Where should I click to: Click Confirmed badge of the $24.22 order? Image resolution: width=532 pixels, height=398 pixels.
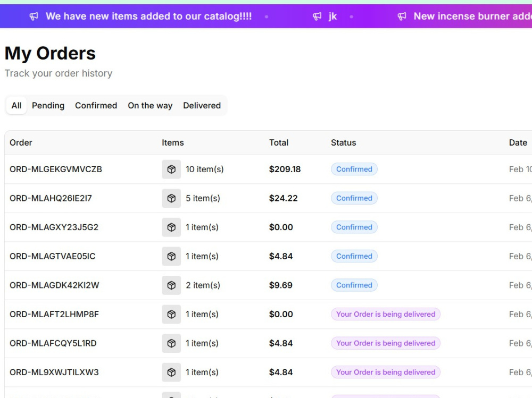354,198
